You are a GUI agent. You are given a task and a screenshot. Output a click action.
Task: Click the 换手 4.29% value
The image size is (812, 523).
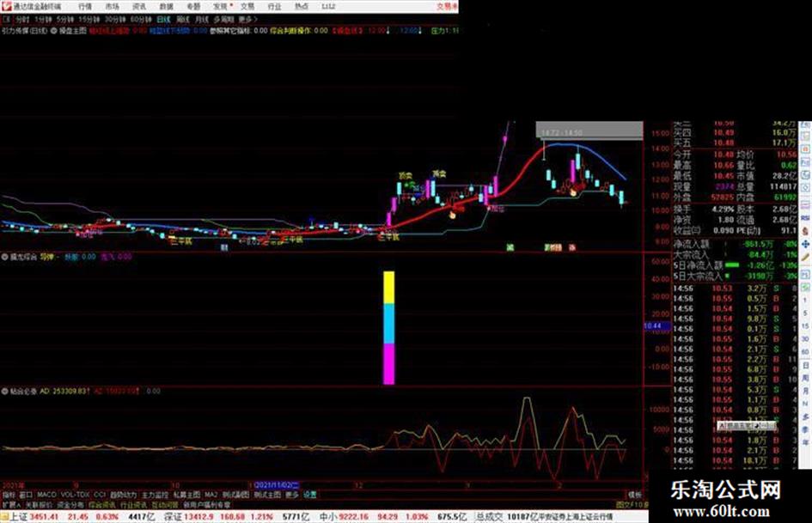click(x=723, y=210)
